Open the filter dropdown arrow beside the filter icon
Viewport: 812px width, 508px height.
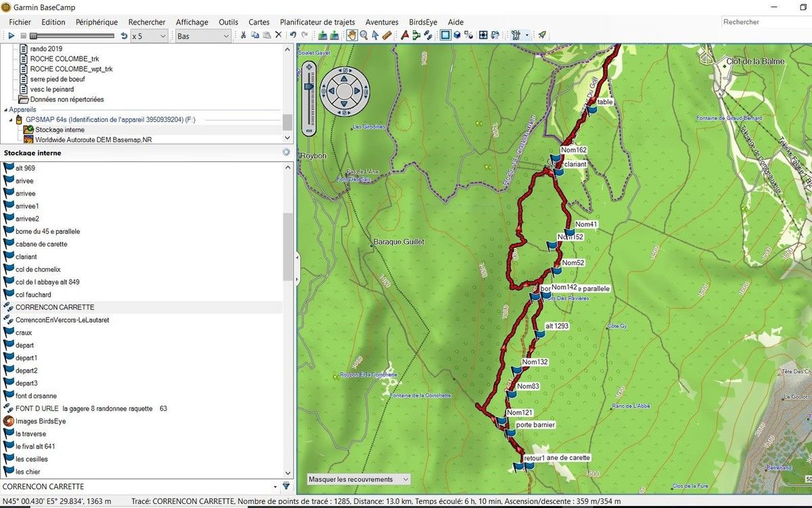(275, 486)
